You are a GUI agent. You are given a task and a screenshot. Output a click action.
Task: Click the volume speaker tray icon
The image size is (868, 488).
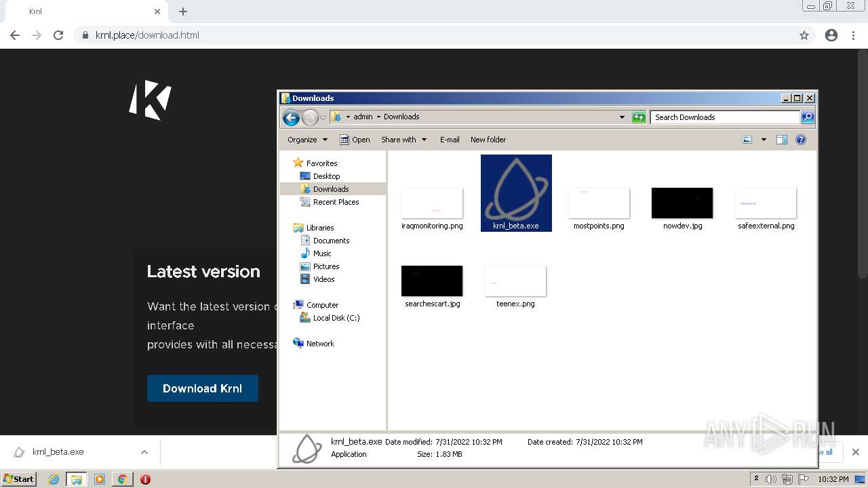[x=771, y=479]
